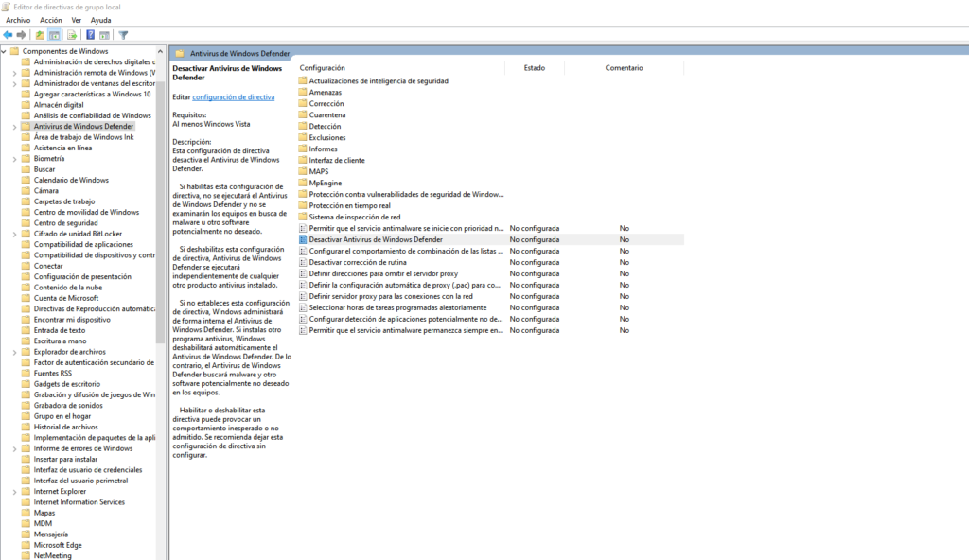The width and height of the screenshot is (969, 560).
Task: Expand Cifrado de unidad BitLocker node
Action: coord(15,235)
